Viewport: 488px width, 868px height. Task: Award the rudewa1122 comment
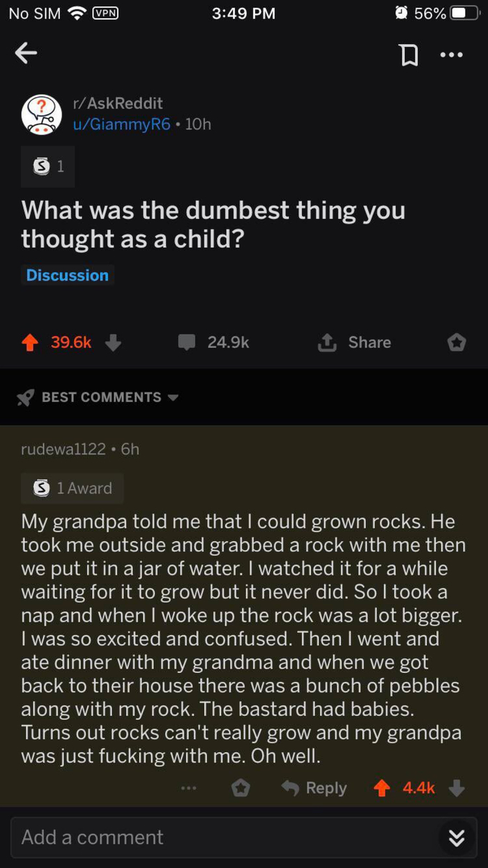click(241, 788)
